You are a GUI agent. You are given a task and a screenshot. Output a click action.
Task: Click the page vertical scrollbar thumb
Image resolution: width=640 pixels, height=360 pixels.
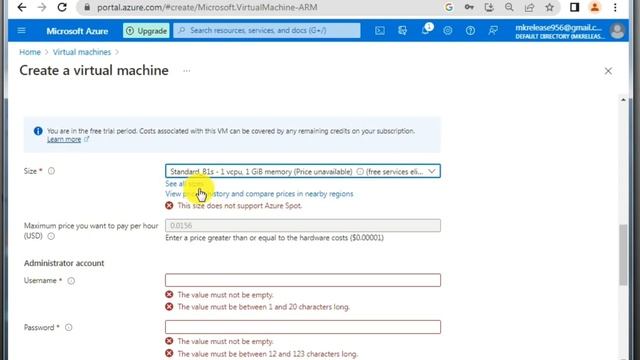click(x=623, y=255)
